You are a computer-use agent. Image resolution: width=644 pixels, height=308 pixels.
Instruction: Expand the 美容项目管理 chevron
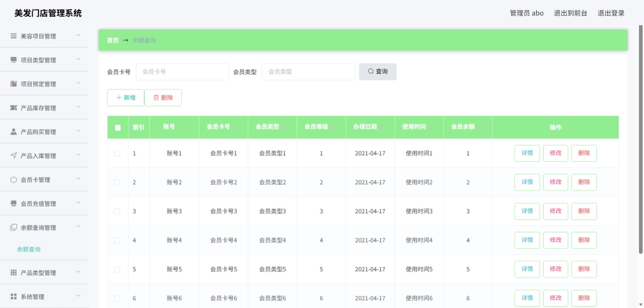pyautogui.click(x=78, y=35)
